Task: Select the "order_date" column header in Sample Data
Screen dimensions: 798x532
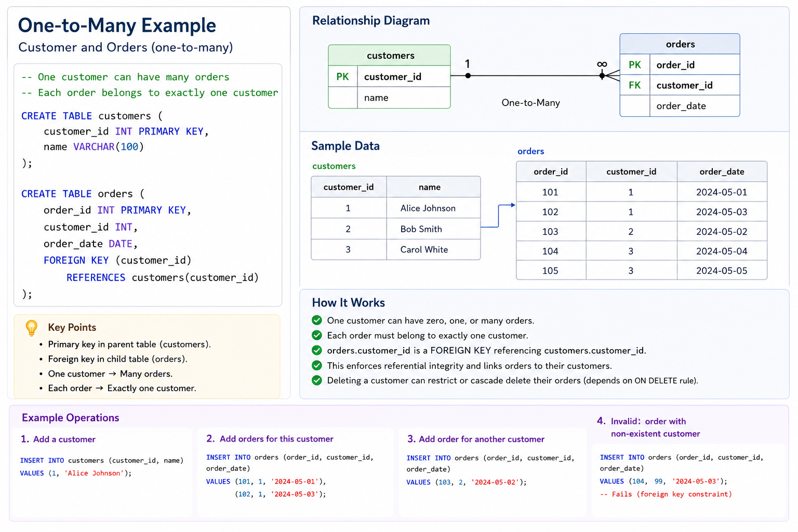Action: [722, 172]
